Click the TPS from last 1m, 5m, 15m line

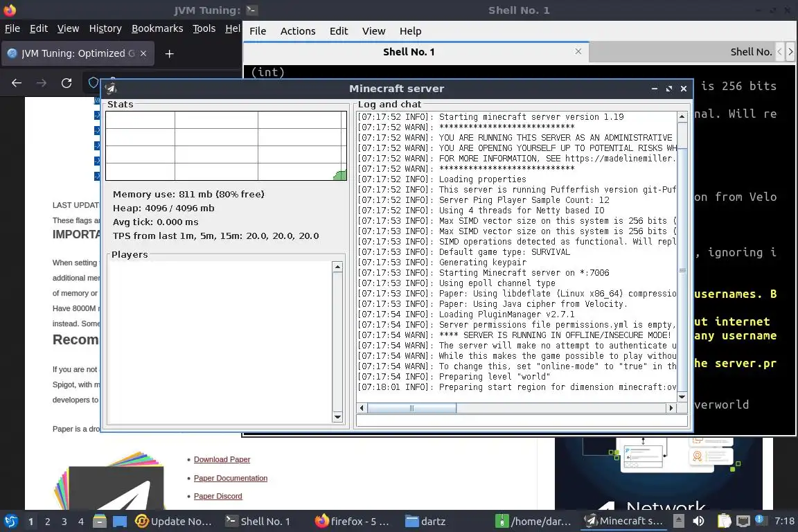[216, 236]
